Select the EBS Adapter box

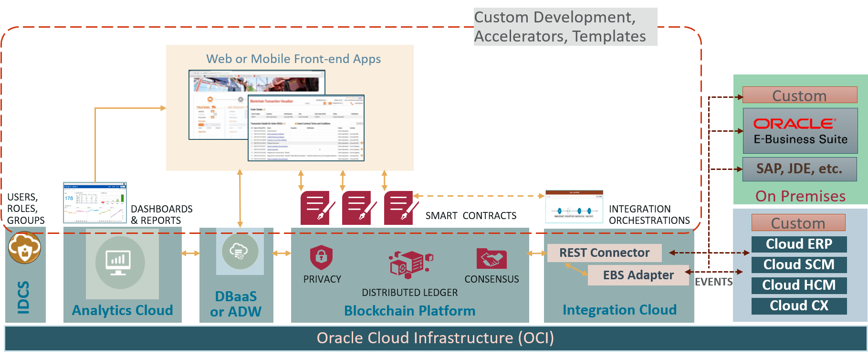[x=638, y=275]
